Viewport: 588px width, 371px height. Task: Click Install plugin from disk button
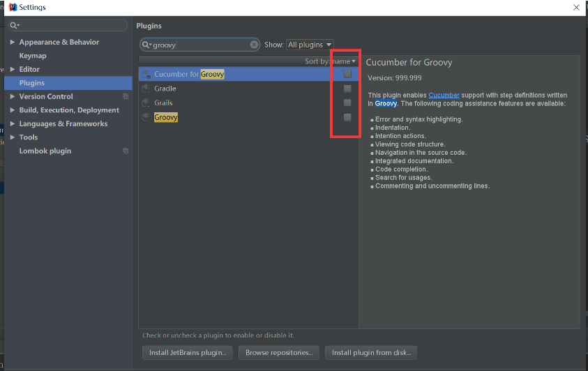[x=371, y=353]
